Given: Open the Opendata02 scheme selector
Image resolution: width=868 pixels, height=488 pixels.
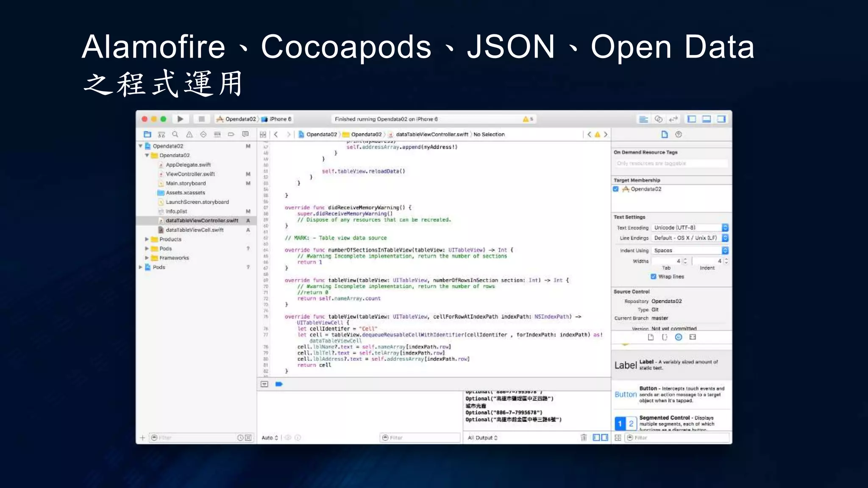Looking at the screenshot, I should pyautogui.click(x=236, y=119).
